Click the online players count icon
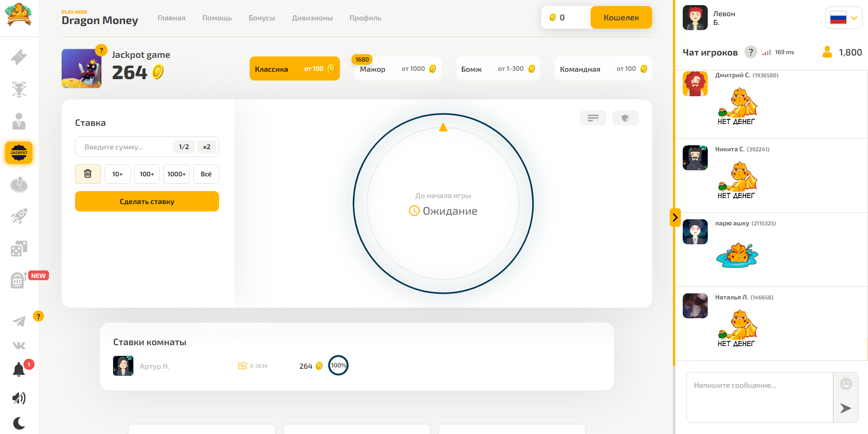This screenshot has width=868, height=434. click(x=827, y=52)
